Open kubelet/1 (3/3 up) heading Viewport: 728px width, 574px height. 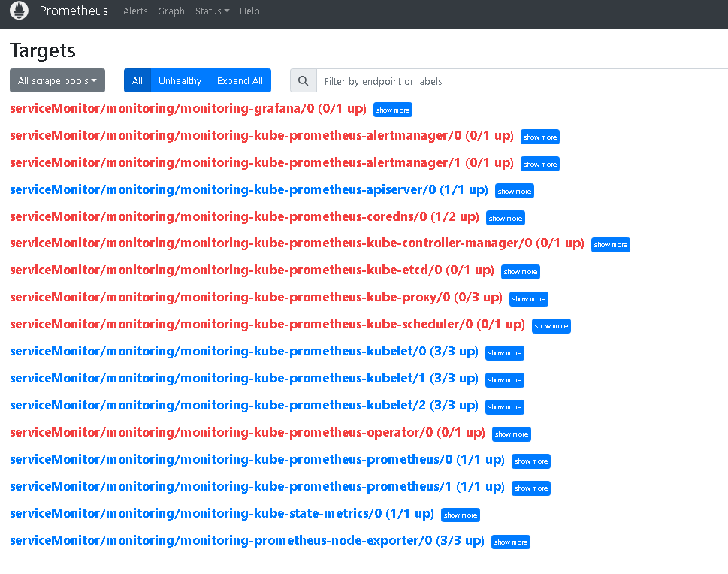(244, 378)
